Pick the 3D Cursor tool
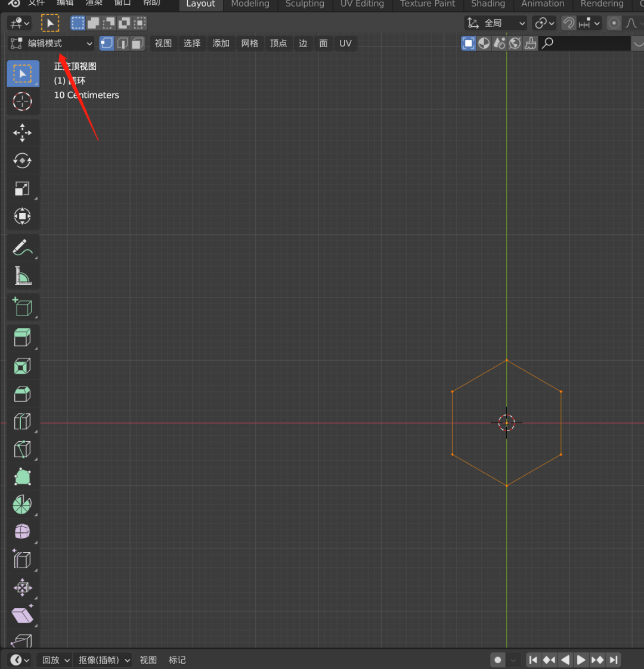The width and height of the screenshot is (644, 669). [x=22, y=101]
